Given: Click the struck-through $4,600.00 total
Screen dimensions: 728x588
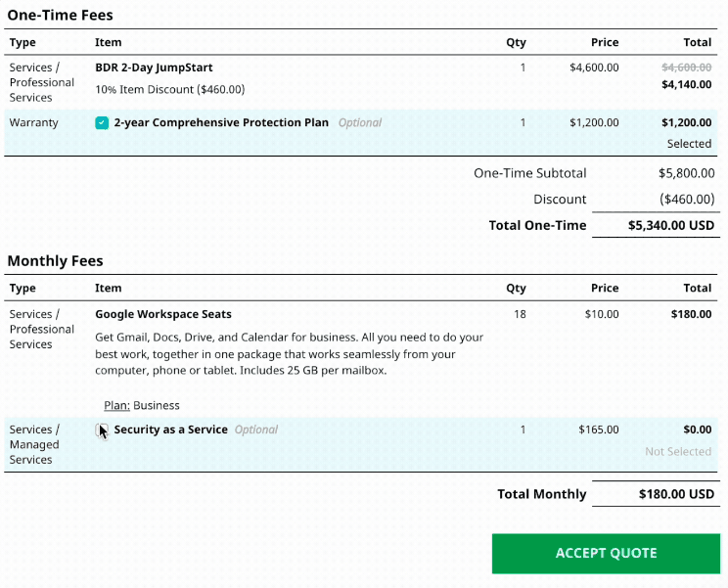Looking at the screenshot, I should 686,68.
